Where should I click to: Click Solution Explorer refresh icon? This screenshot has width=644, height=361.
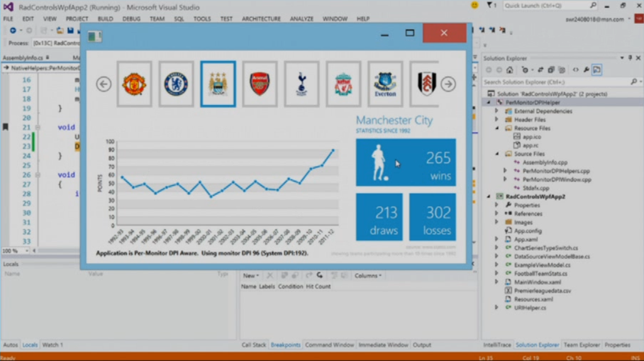point(541,70)
